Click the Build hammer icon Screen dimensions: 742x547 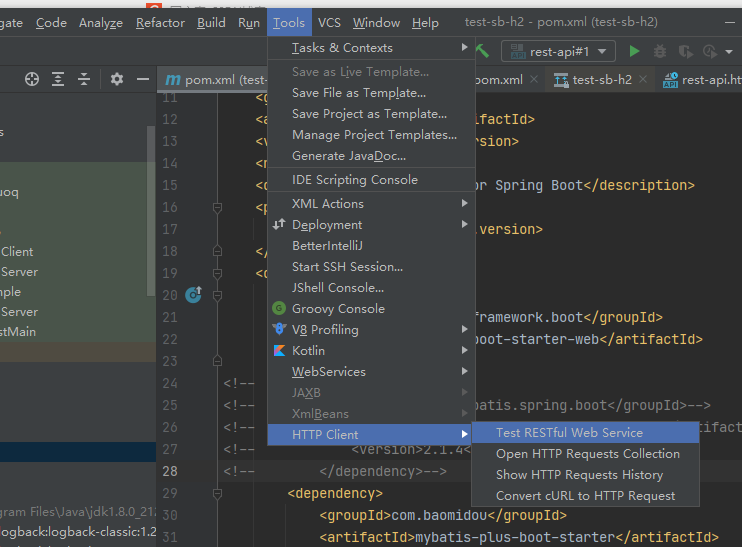[x=482, y=51]
